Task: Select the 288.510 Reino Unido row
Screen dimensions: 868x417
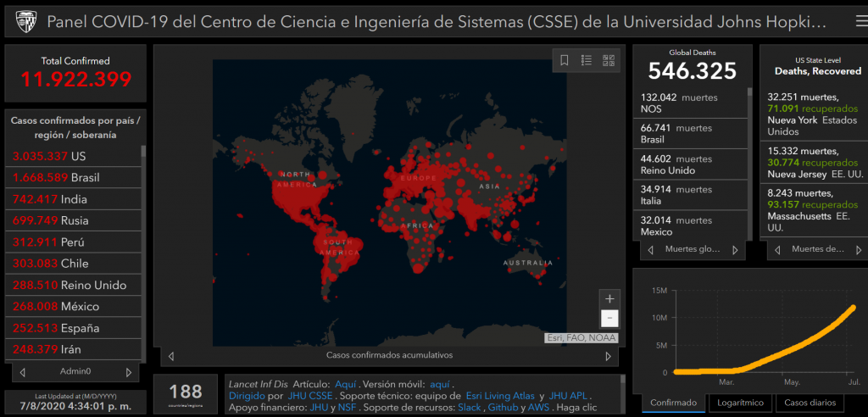Action: (x=73, y=285)
